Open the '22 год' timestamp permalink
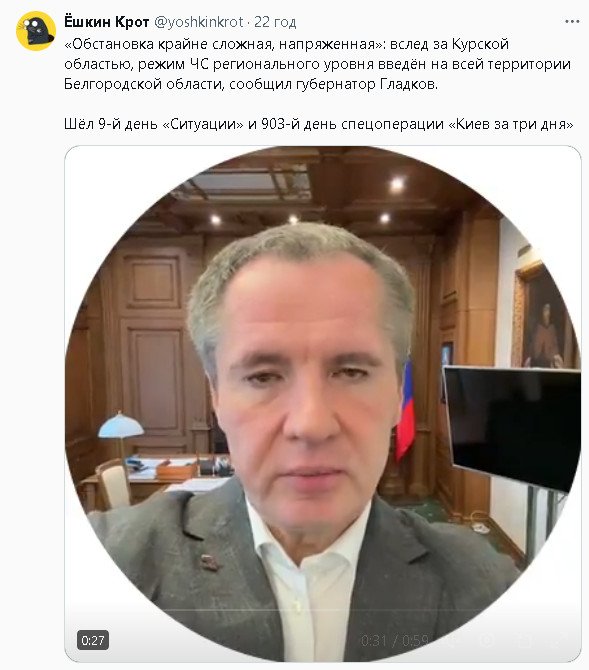Viewport: 589px width, 670px height. (275, 22)
